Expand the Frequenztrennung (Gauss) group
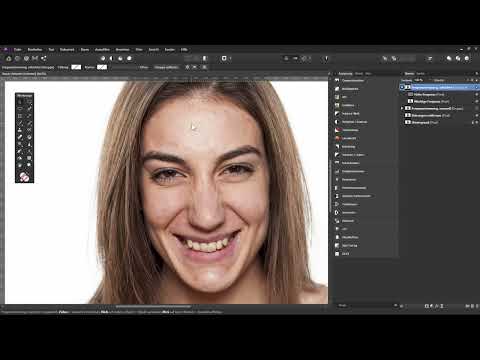The width and height of the screenshot is (480, 360). tap(402, 108)
